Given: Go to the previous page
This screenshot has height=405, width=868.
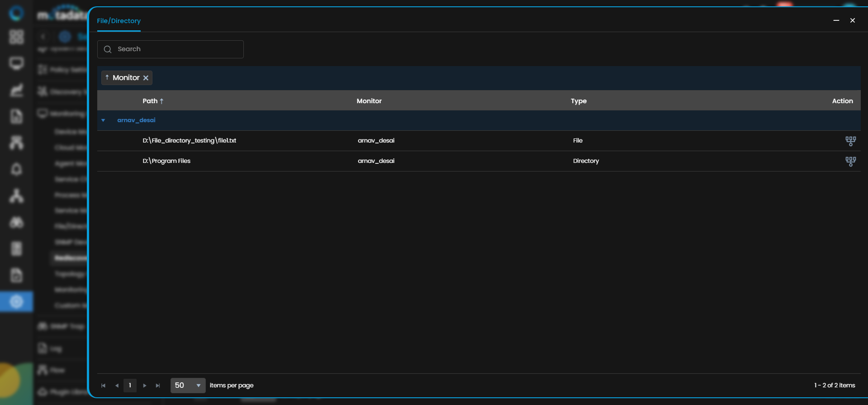Looking at the screenshot, I should [x=117, y=386].
